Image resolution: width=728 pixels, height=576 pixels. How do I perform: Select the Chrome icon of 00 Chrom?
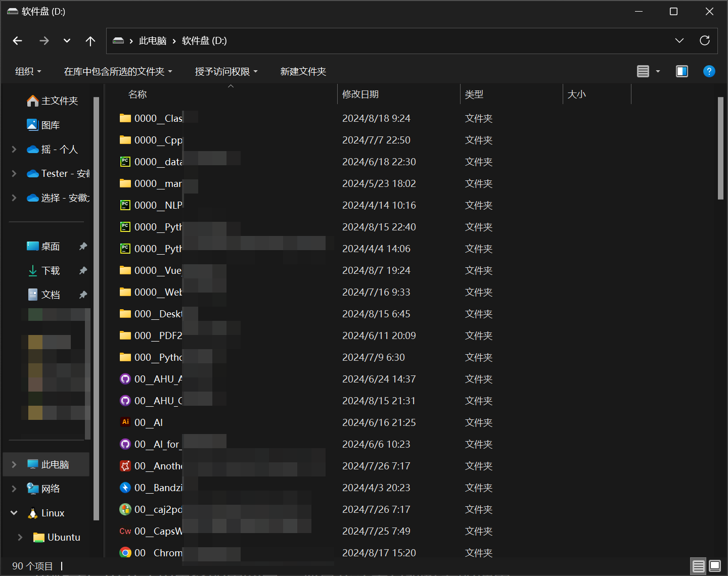(x=125, y=553)
